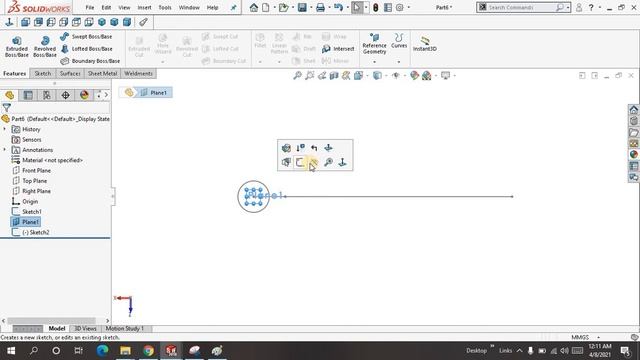Viewport: 640px width, 360px height.
Task: Select the DimXpertManager crosshair tab
Action: click(x=65, y=95)
